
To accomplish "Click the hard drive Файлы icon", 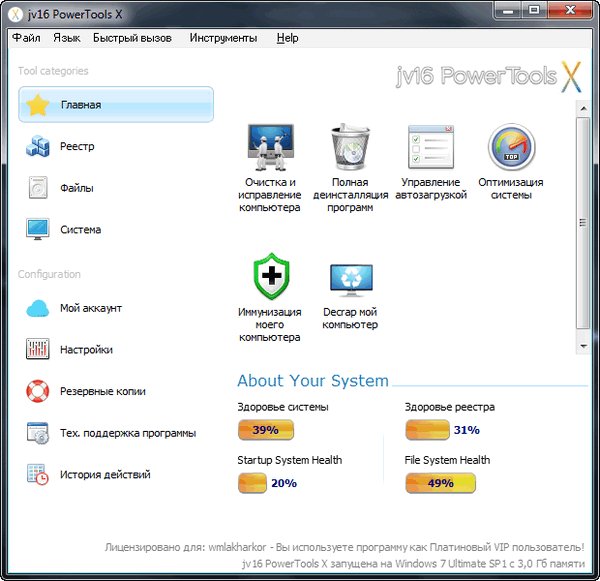I will (x=38, y=188).
